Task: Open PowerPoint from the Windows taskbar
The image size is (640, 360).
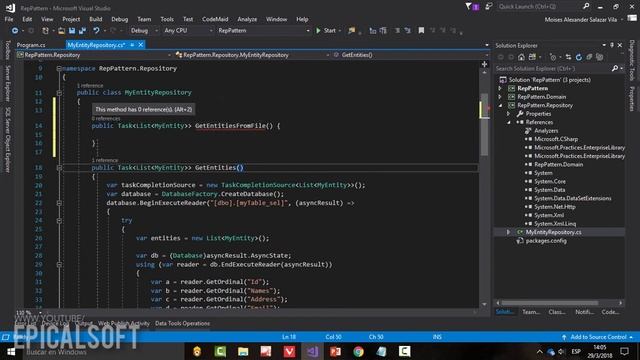Action: pos(336,351)
